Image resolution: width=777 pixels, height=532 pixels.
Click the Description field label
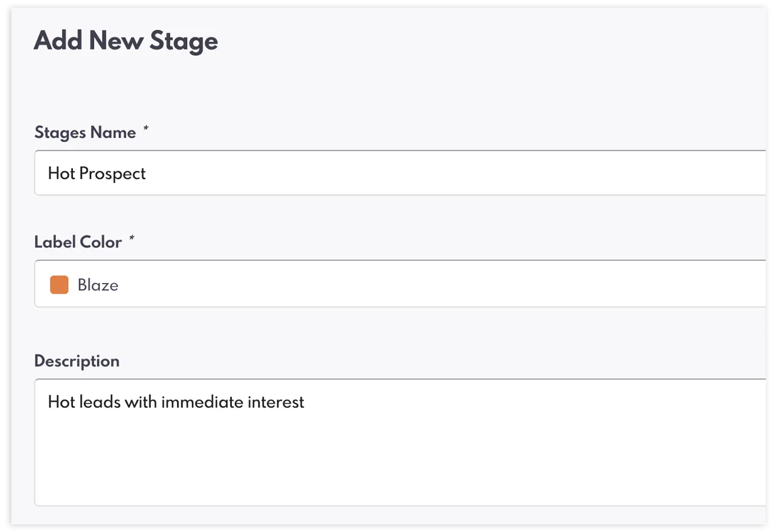click(77, 361)
